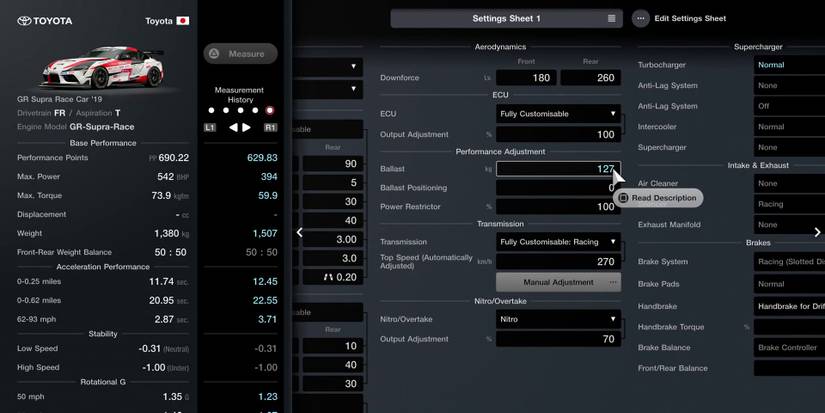Click the Manual Adjustment button
The image size is (825, 413).
pyautogui.click(x=558, y=283)
